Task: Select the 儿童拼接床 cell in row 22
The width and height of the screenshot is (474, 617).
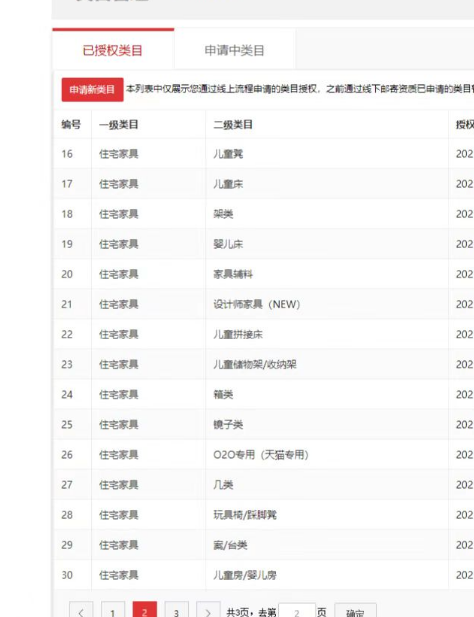Action: point(238,334)
